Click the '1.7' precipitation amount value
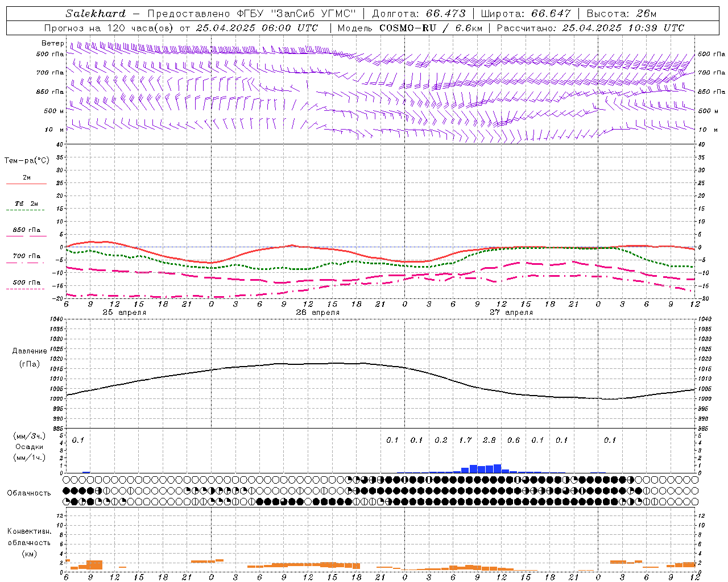The width and height of the screenshot is (728, 582). tap(465, 440)
